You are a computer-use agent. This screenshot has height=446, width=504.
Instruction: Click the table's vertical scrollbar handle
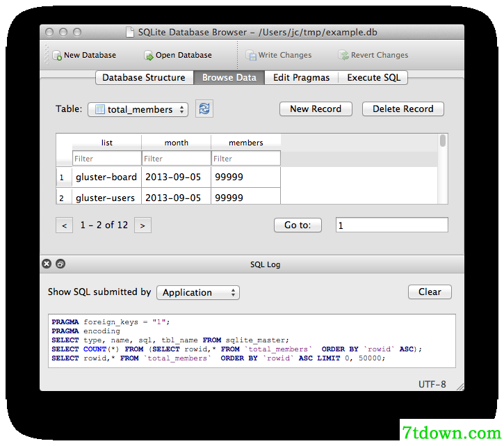coord(443,141)
